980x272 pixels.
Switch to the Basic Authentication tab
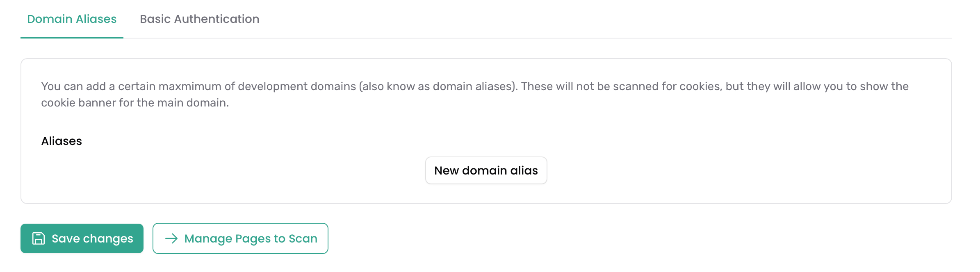coord(200,19)
